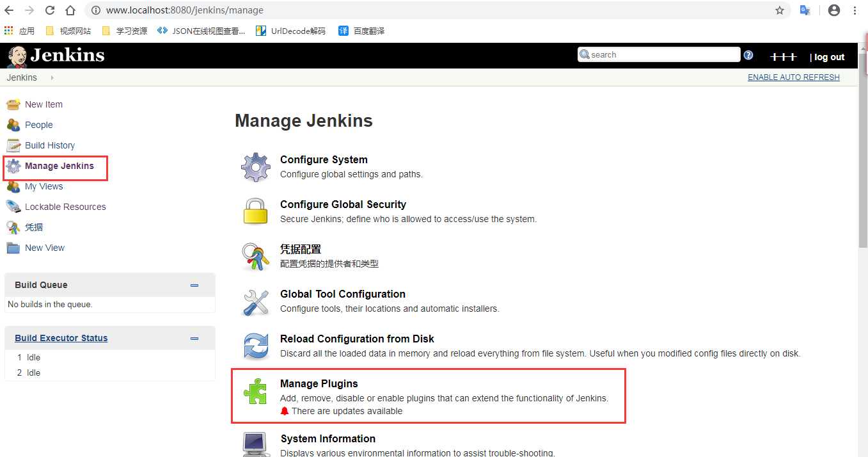
Task: Click the search help question mark icon
Action: [x=748, y=55]
